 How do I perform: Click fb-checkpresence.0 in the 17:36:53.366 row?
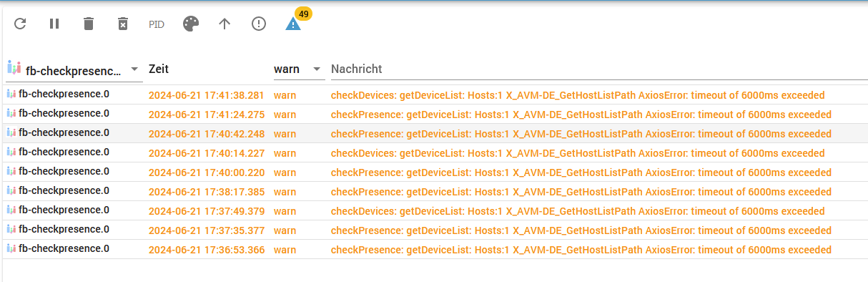tap(64, 248)
